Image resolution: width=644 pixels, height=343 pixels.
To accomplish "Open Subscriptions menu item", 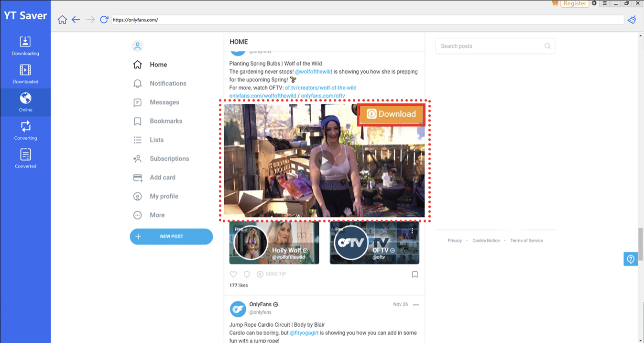I will point(161,158).
